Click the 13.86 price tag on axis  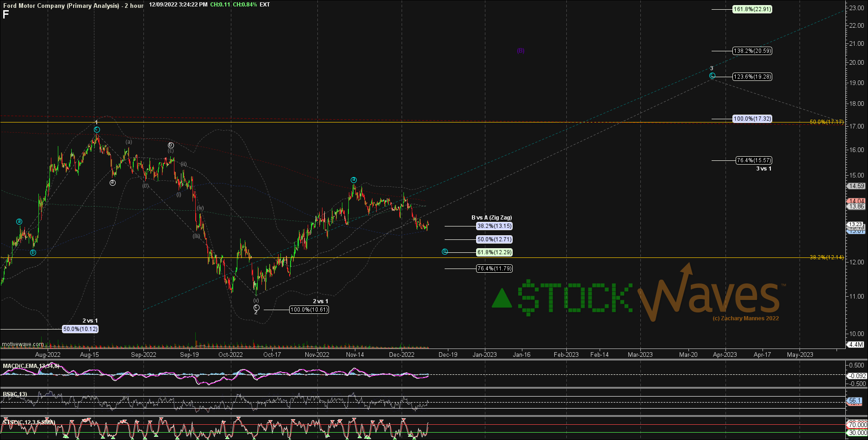point(856,207)
